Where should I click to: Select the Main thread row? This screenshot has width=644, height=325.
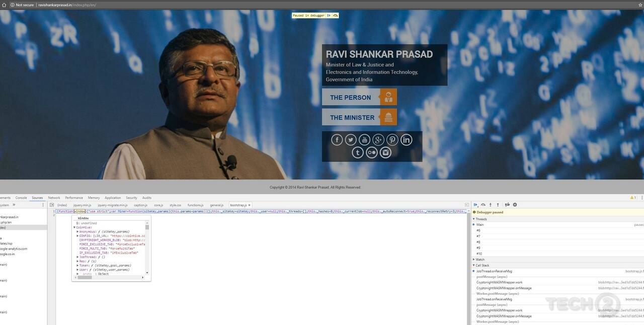click(x=557, y=224)
